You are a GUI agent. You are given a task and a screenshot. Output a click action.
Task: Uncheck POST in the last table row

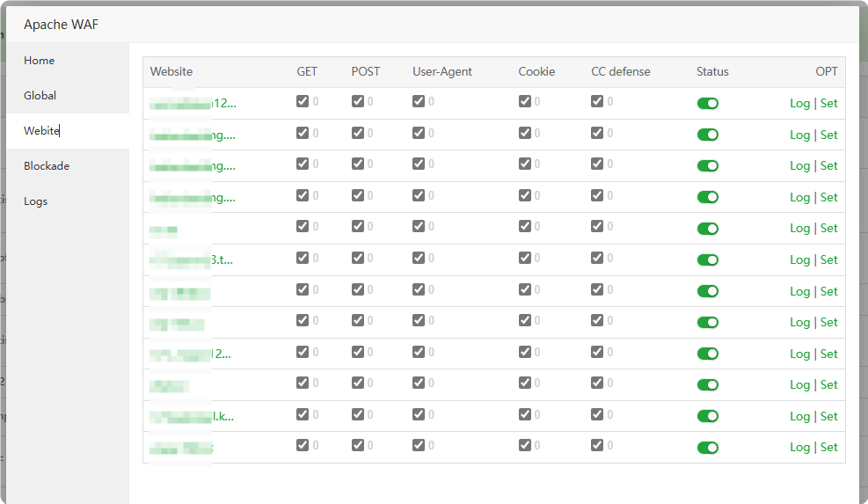point(358,445)
